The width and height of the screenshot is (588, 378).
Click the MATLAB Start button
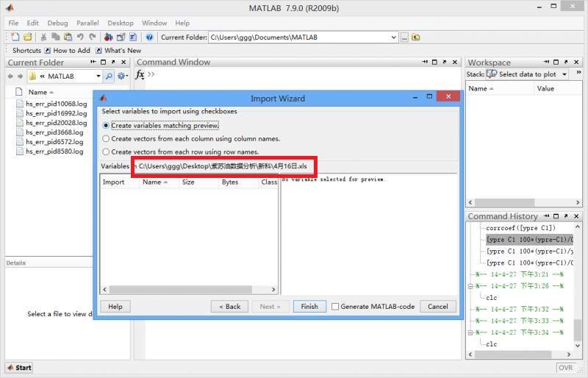tap(19, 368)
